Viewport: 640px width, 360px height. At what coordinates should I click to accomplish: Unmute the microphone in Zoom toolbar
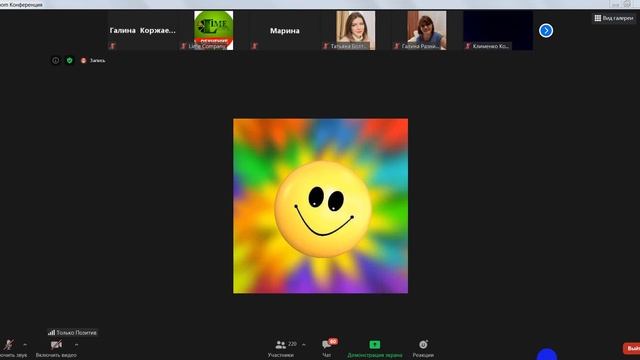point(10,348)
